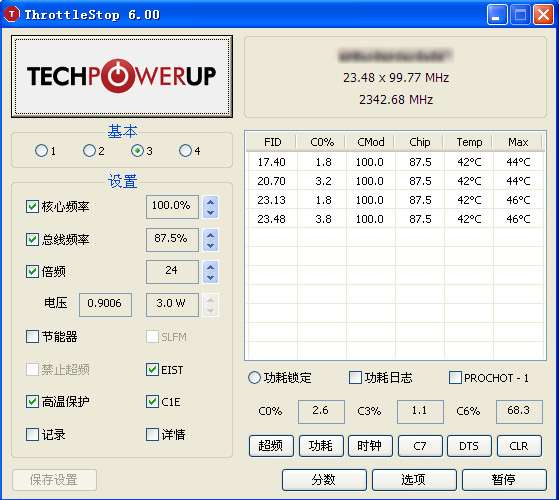Open the 选项 options window
Screen dimensions: 559x500
[x=414, y=480]
